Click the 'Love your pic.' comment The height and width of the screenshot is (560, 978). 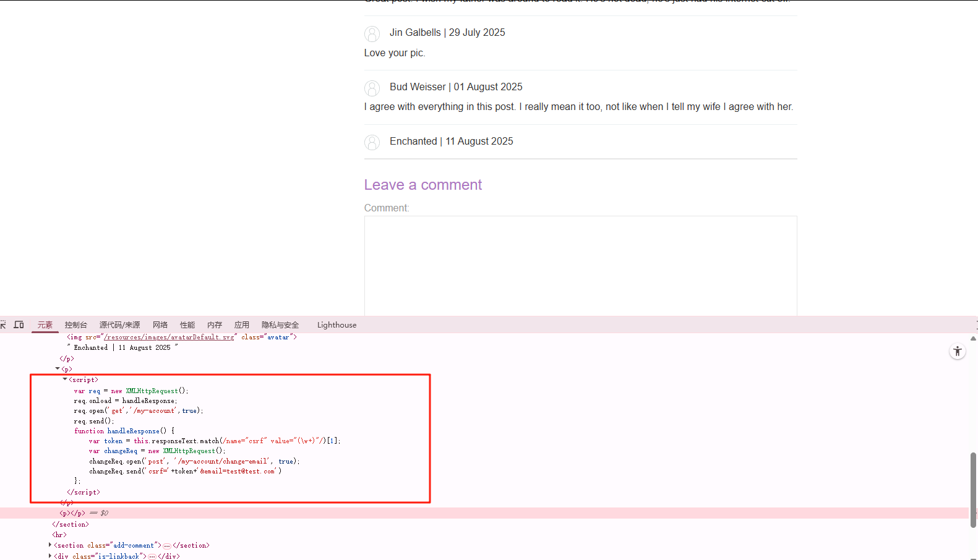395,53
